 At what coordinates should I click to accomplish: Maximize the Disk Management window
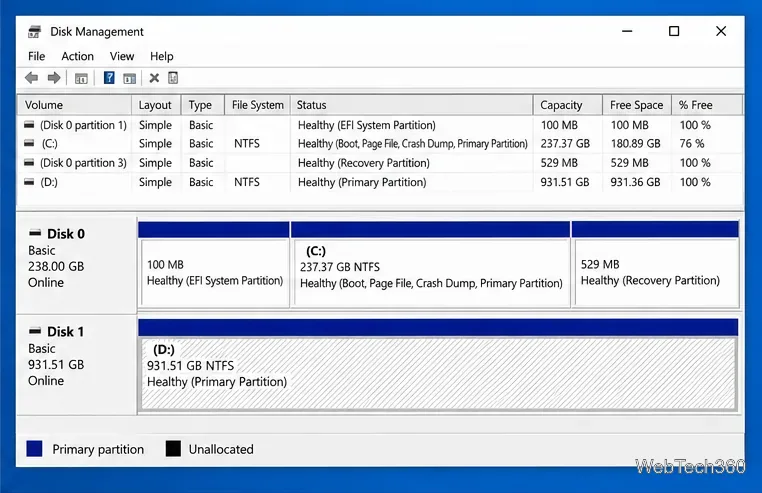674,31
